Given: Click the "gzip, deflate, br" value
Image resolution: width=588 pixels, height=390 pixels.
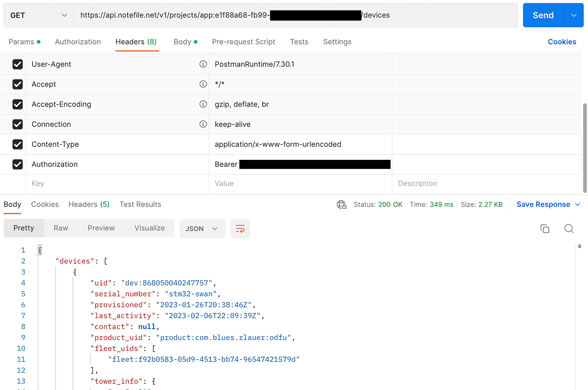Looking at the screenshot, I should [242, 104].
